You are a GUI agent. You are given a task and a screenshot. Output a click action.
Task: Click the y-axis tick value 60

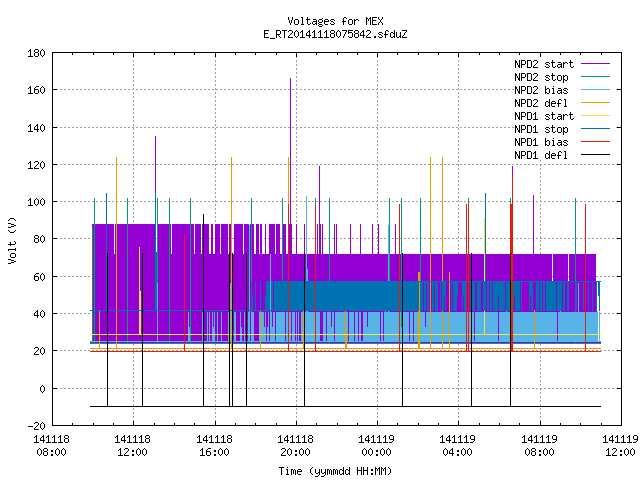click(39, 277)
